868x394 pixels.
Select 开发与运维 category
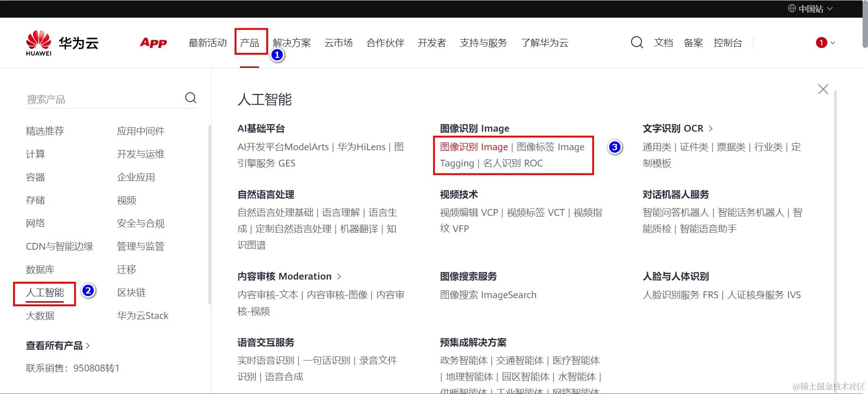pyautogui.click(x=141, y=154)
